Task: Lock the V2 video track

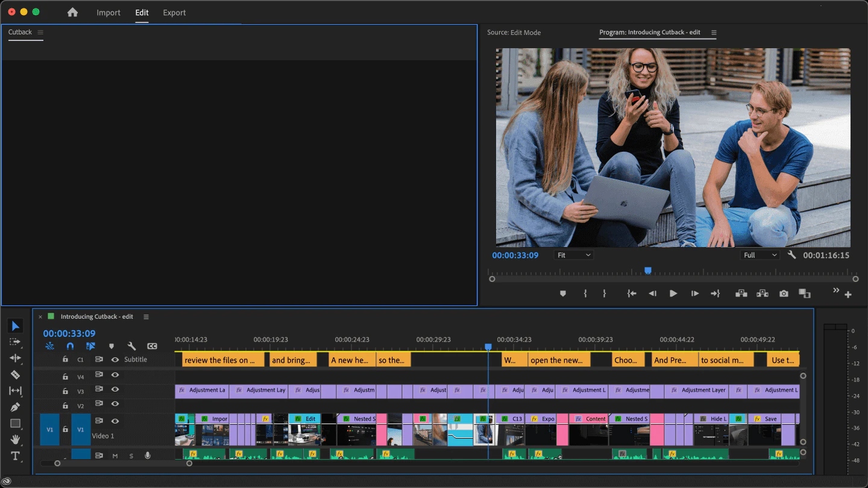Action: 65,405
